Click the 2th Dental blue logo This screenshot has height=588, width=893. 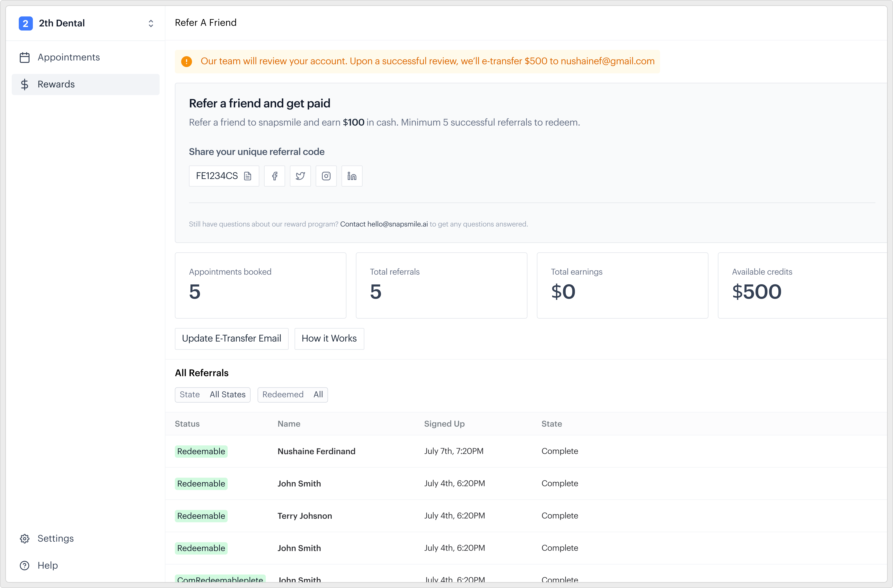[25, 23]
